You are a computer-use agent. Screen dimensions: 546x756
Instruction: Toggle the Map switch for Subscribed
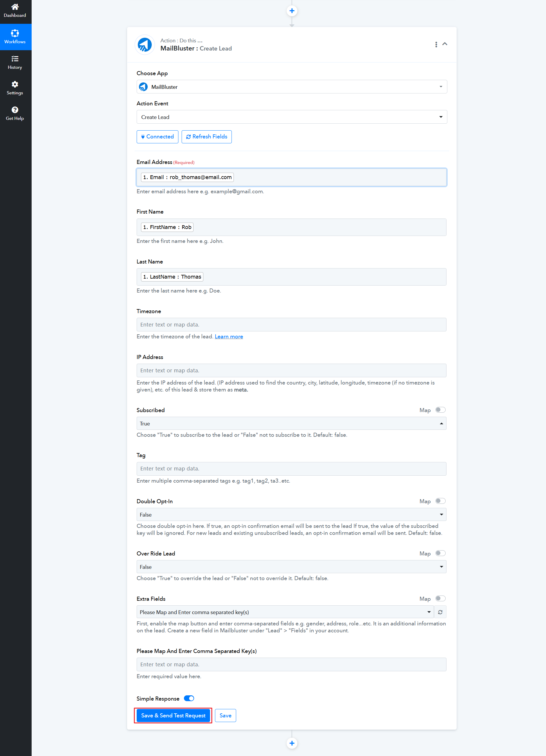pos(440,410)
